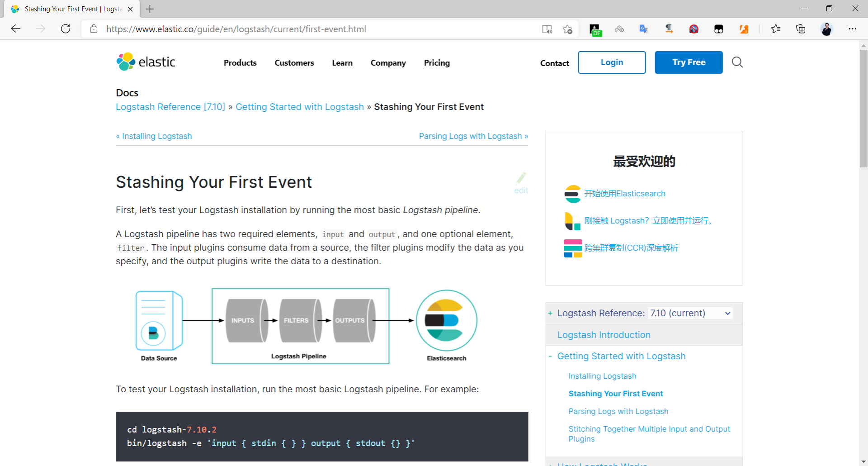Click the Stashing Your First Event heading

[214, 182]
